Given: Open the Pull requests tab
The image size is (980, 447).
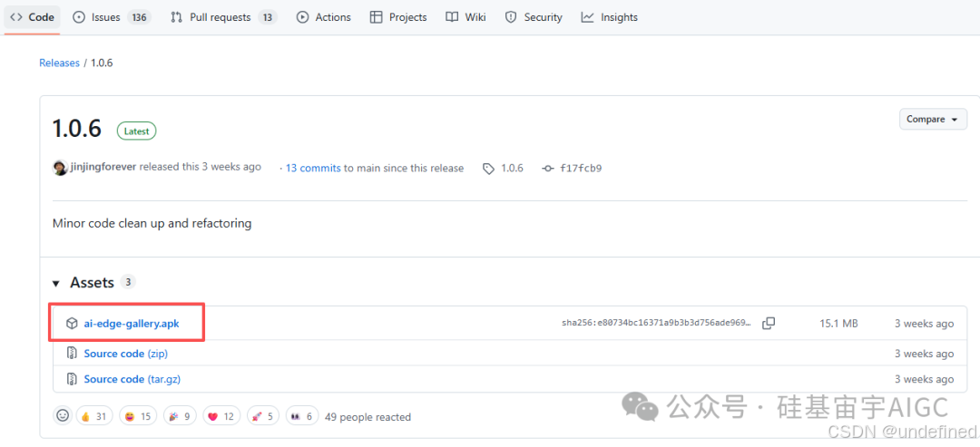Looking at the screenshot, I should 224,17.
